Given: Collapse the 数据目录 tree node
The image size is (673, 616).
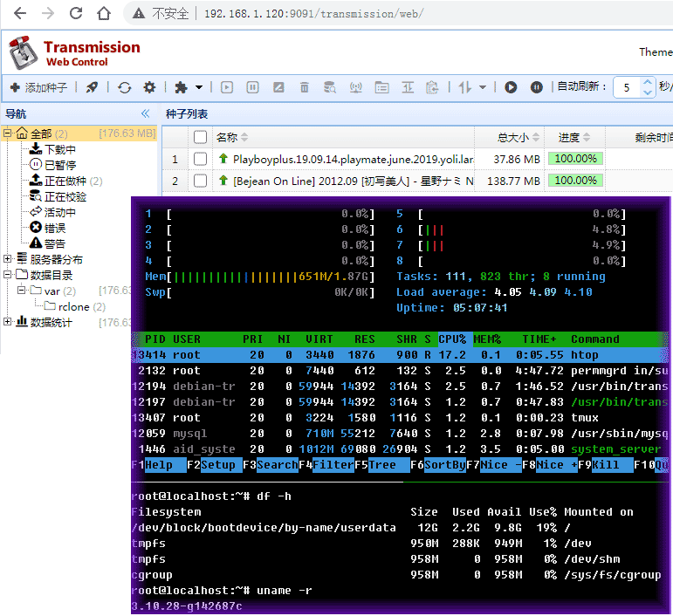Looking at the screenshot, I should pos(8,275).
